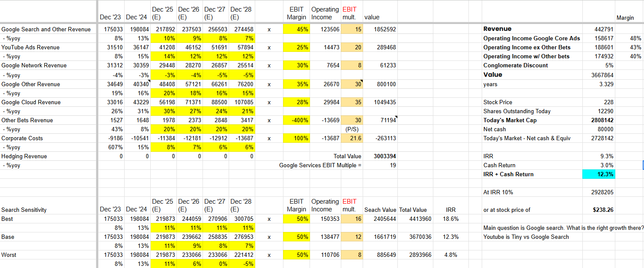Click the Cash Return 3.0% cell
Screen dimensions: 644x268
point(599,165)
